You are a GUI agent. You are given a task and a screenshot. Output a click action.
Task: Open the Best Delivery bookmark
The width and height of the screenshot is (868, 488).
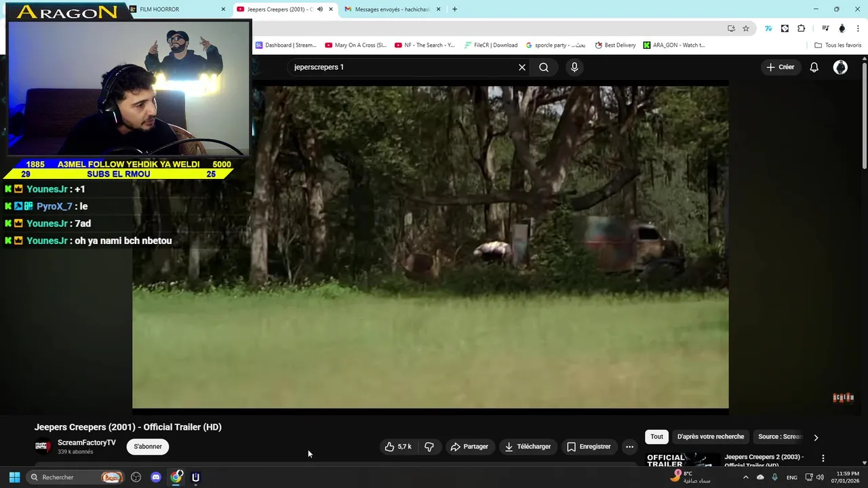point(615,45)
